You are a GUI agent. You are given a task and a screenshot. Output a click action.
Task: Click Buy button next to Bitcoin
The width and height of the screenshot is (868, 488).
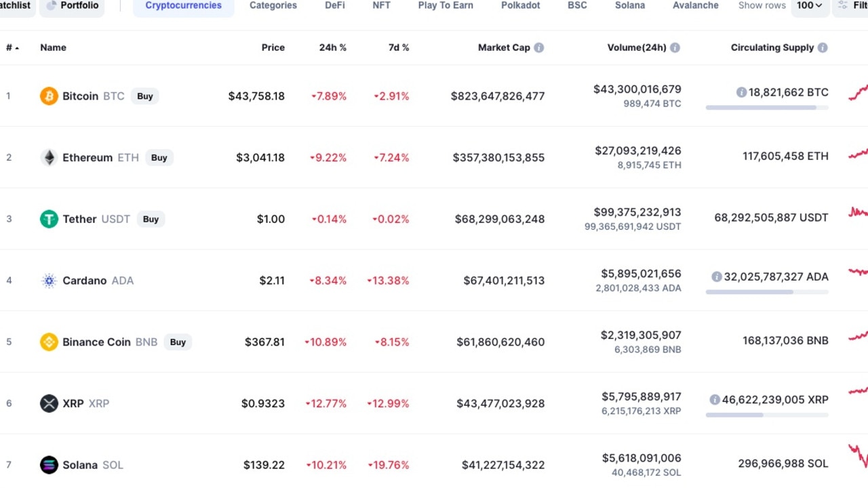[145, 96]
